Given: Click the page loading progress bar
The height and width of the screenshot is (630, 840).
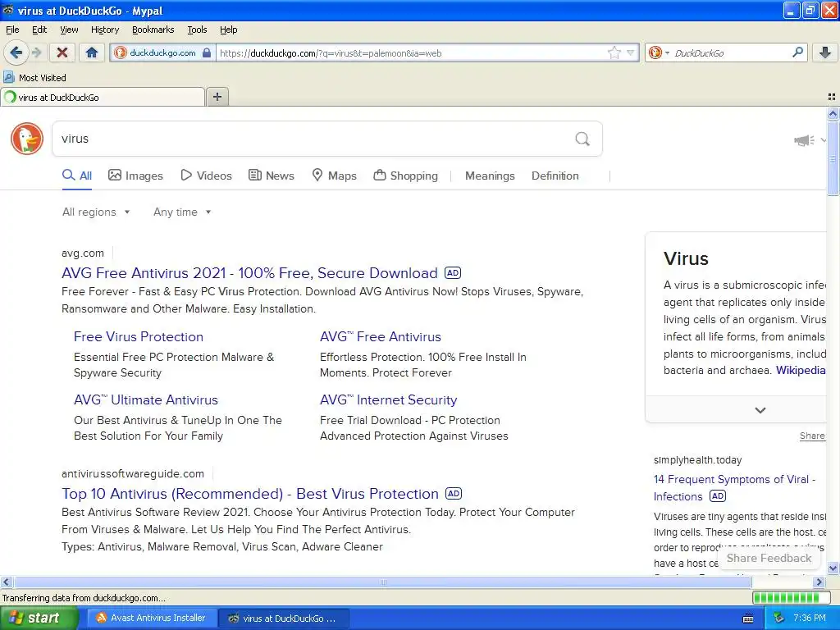Looking at the screenshot, I should tap(792, 597).
